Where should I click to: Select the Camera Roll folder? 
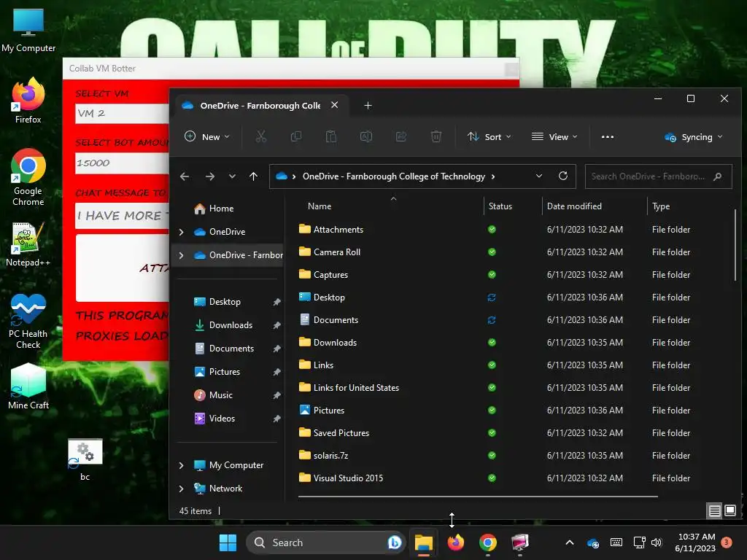click(x=330, y=252)
